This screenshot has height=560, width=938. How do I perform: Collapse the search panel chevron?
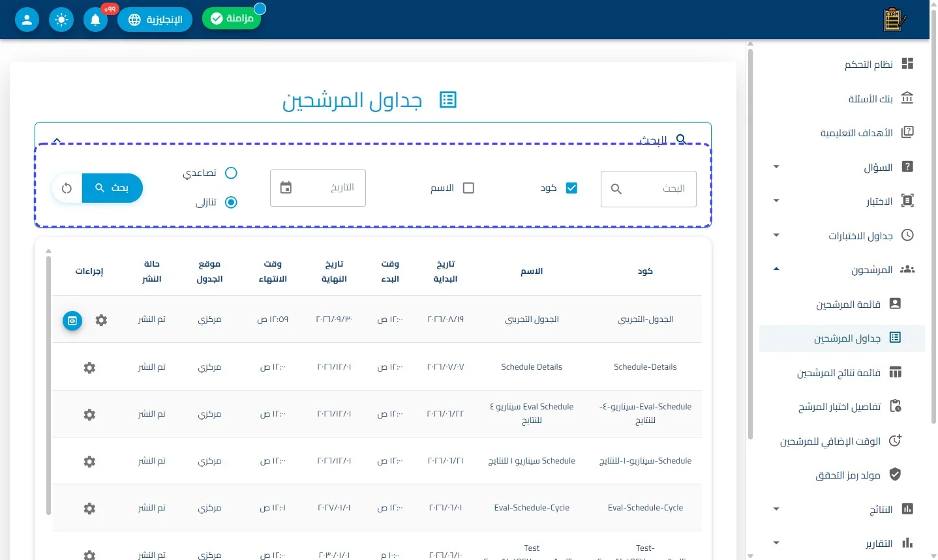(57, 140)
